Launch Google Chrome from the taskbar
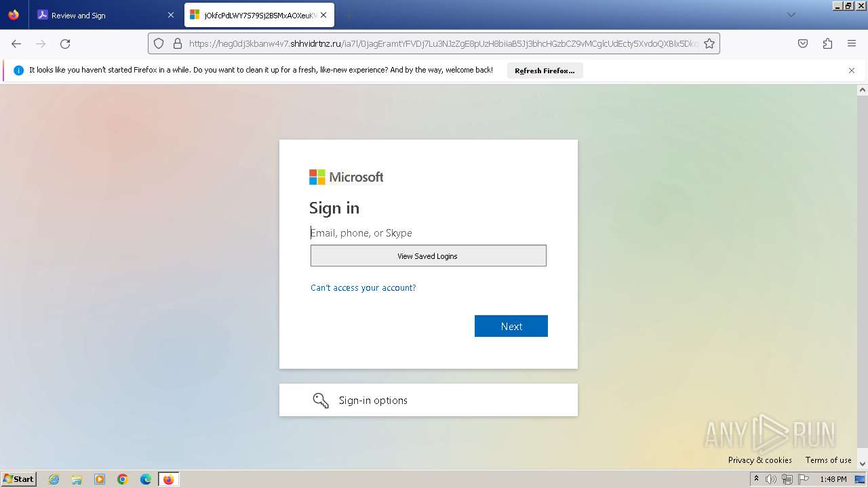Viewport: 868px width, 488px height. 123,479
